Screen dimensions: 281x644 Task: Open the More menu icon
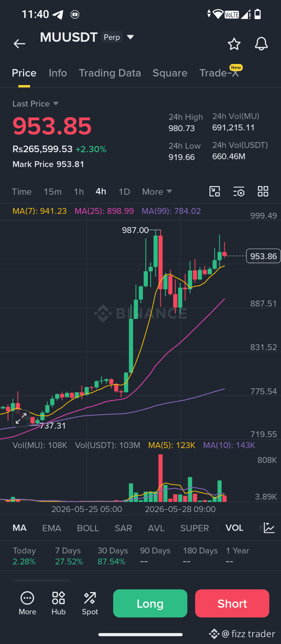coord(27,603)
